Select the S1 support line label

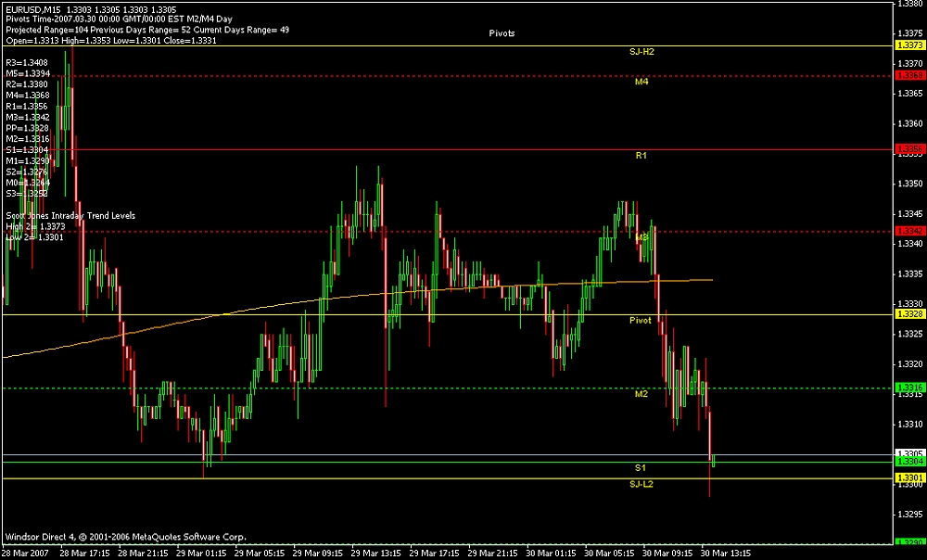[641, 466]
